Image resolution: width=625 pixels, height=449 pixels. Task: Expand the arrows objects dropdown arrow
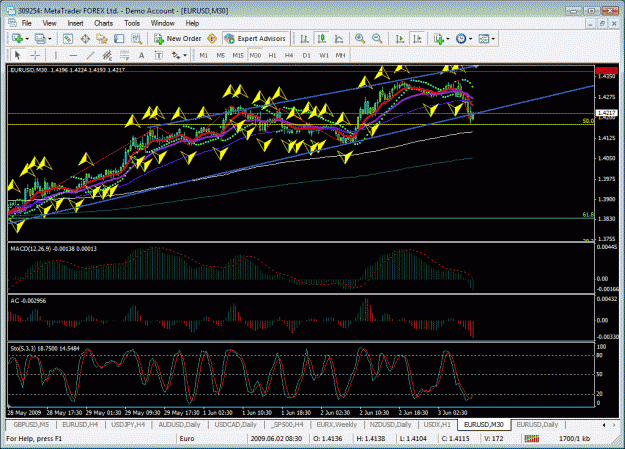pyautogui.click(x=185, y=55)
